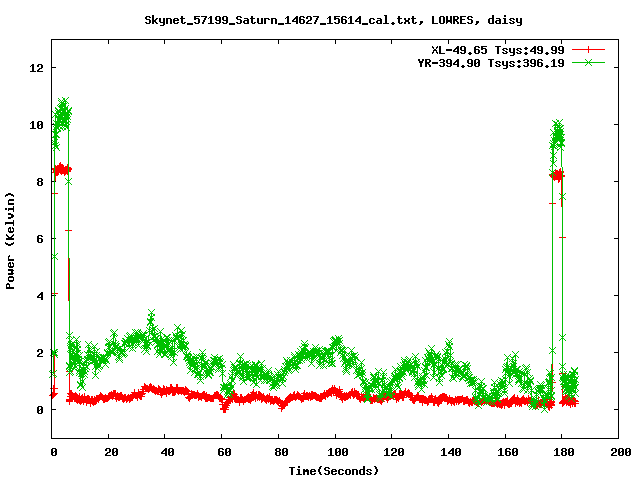
Task: Click the y-axis tick label 12
Action: click(x=36, y=68)
